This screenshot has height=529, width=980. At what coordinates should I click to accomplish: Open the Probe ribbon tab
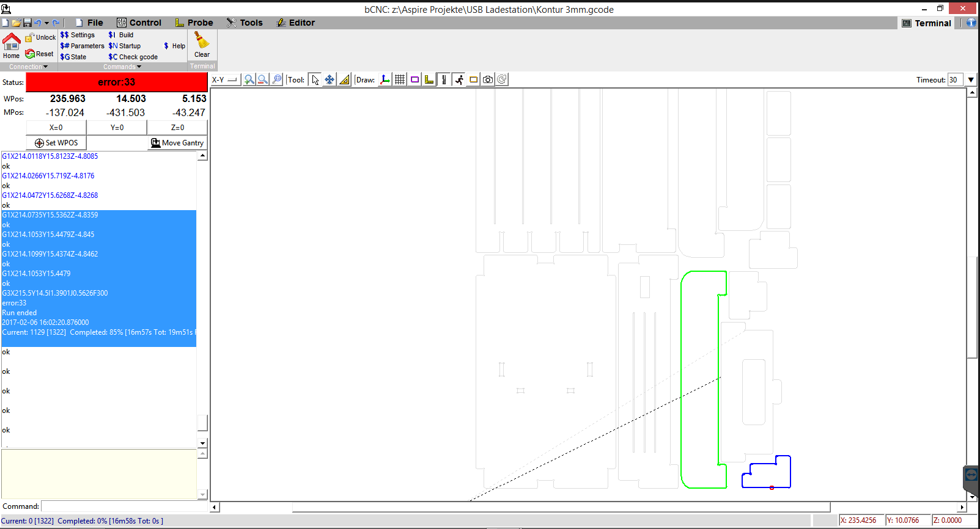(x=194, y=23)
